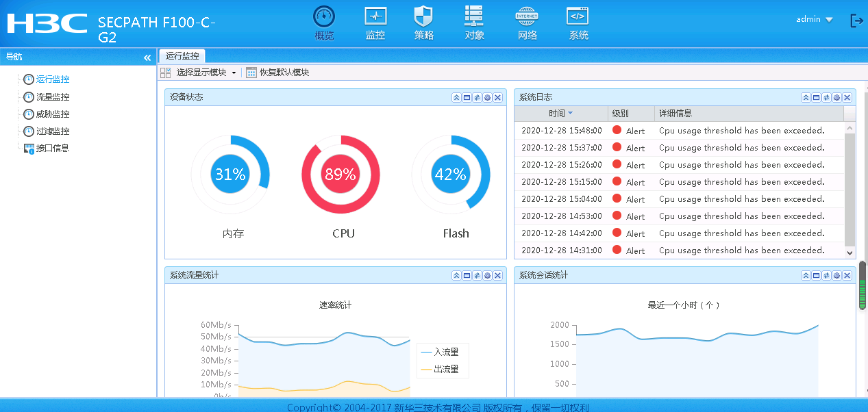Screen dimensions: 868x412
Task: Open 选择显示模块 dropdown in toolbar
Action: (199, 73)
